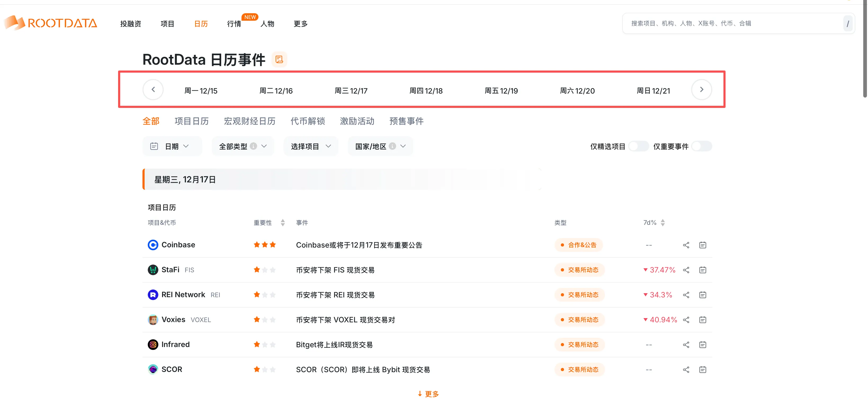The height and width of the screenshot is (404, 868).
Task: Open the 日期 dropdown filter
Action: [x=172, y=146]
